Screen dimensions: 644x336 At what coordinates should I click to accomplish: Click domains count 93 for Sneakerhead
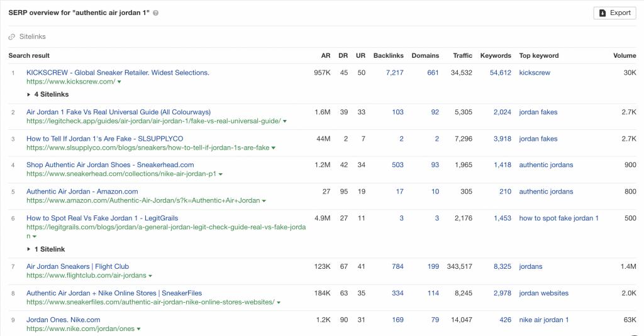[435, 165]
